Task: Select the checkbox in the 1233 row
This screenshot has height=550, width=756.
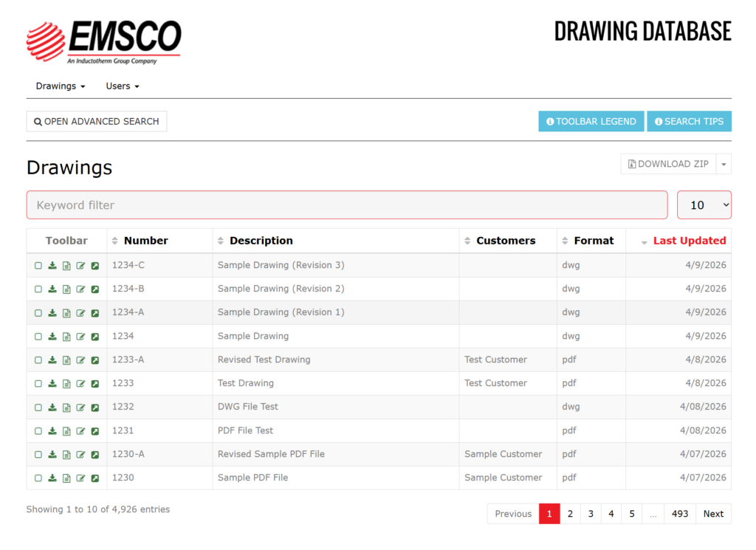Action: point(38,384)
